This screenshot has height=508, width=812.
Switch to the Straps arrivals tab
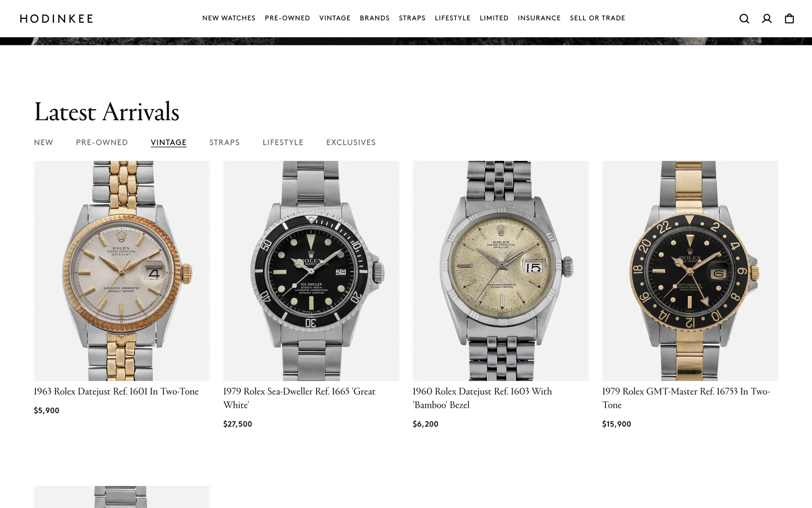pos(225,143)
